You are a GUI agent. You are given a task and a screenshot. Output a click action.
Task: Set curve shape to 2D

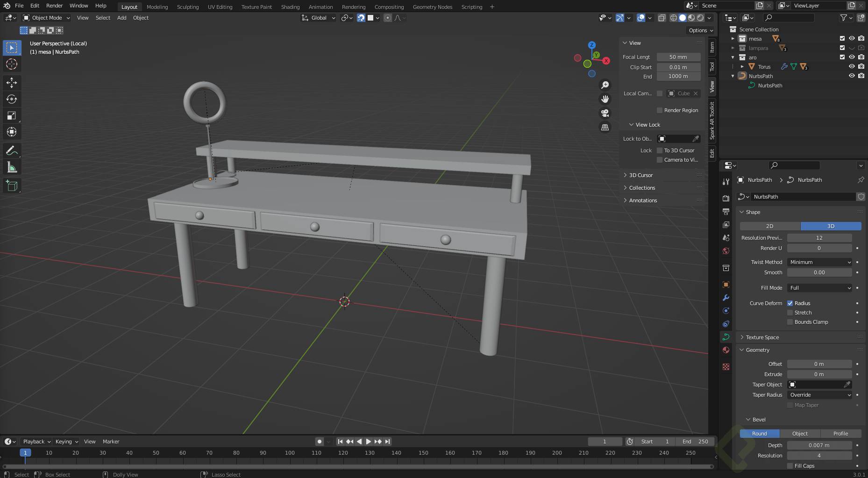click(x=769, y=226)
